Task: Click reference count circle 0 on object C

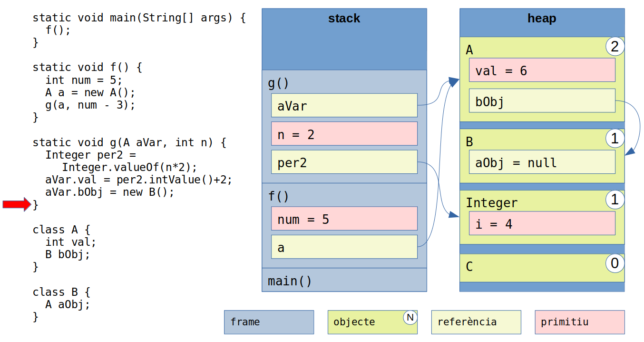Action: point(615,263)
